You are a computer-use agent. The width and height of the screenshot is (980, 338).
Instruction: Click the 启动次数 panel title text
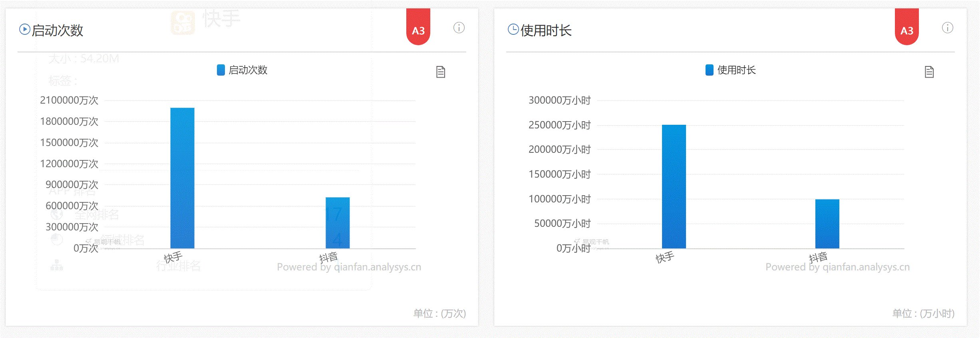coord(57,30)
